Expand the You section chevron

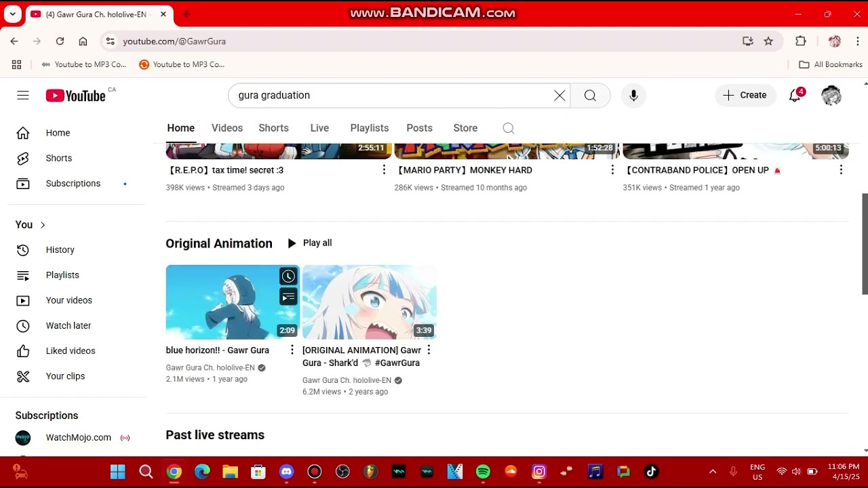43,225
